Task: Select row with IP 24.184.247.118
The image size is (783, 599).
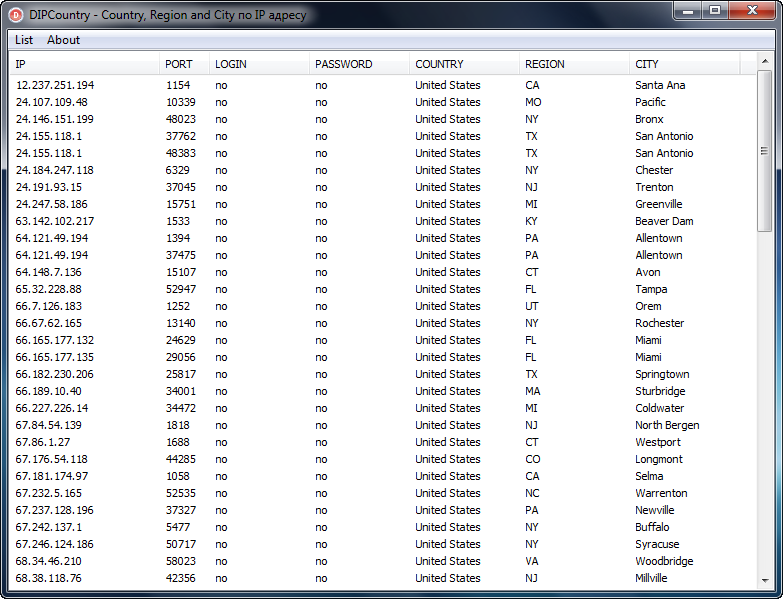Action: 383,170
